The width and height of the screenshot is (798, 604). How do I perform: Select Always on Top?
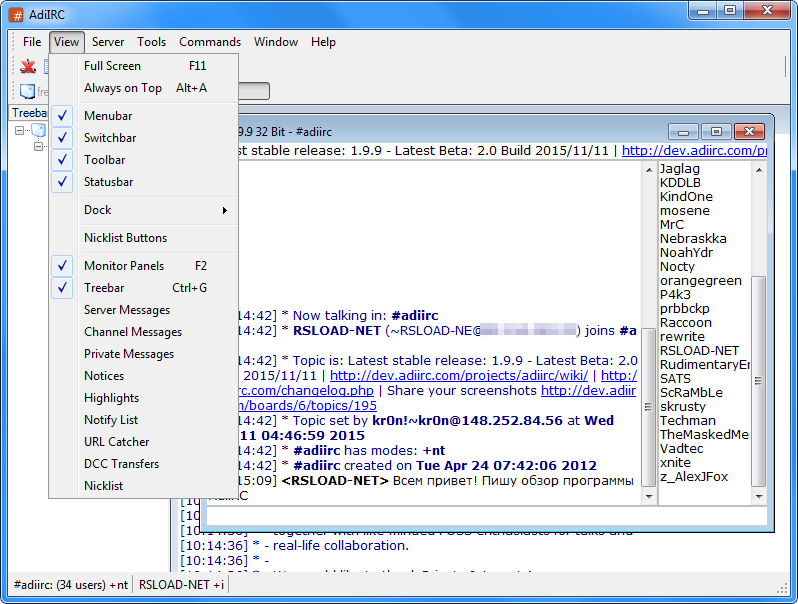pos(144,88)
